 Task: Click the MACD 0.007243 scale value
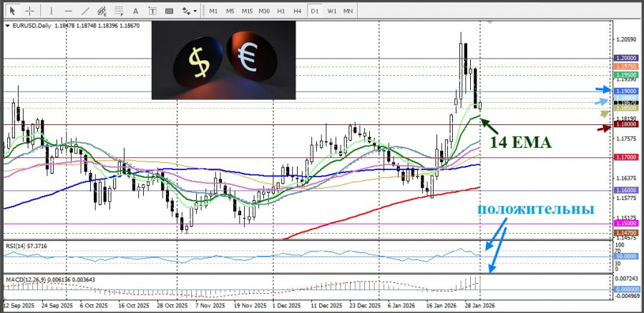click(x=626, y=279)
